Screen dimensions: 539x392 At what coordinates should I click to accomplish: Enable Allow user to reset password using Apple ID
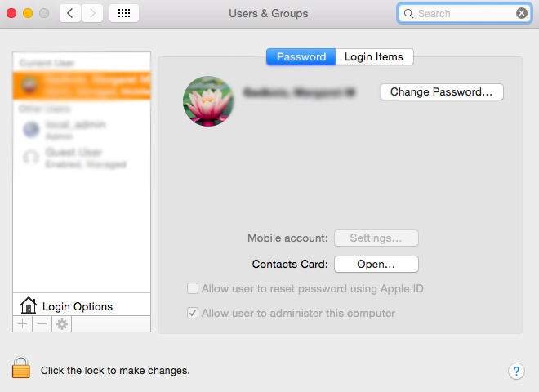coord(193,288)
